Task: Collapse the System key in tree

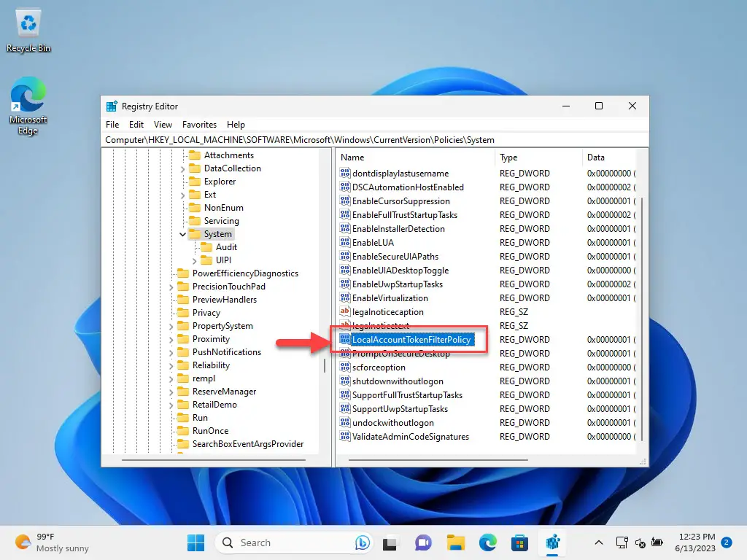Action: point(182,234)
